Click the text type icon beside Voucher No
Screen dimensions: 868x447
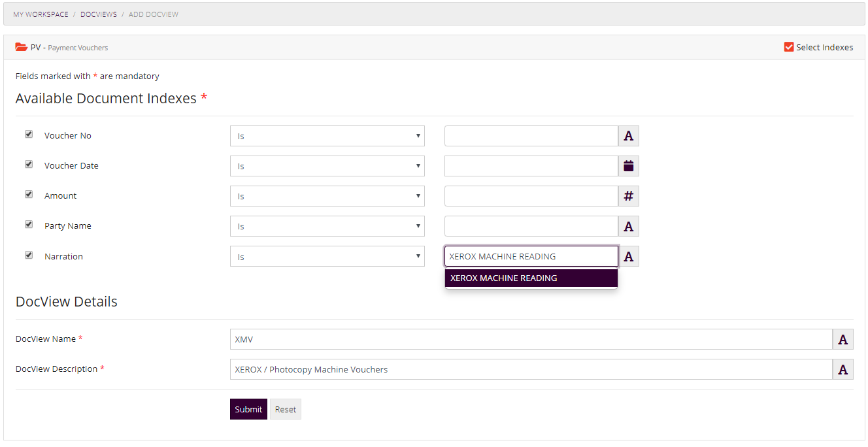628,135
